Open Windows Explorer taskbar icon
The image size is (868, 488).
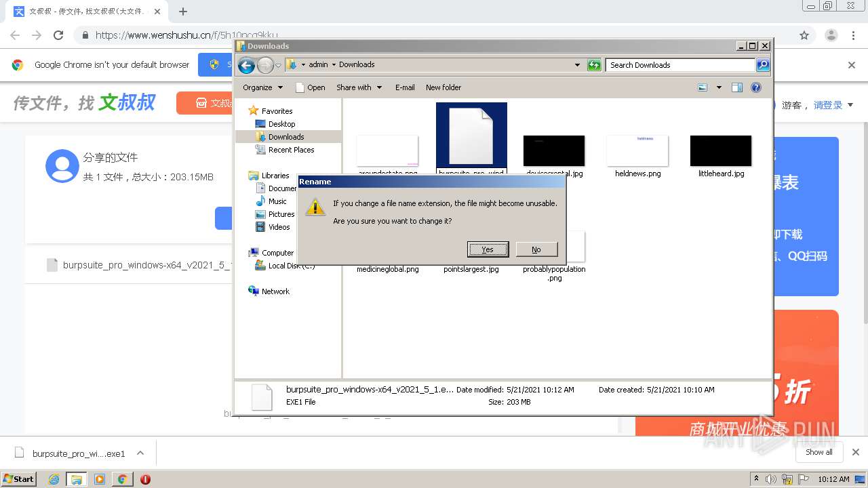pyautogui.click(x=77, y=479)
